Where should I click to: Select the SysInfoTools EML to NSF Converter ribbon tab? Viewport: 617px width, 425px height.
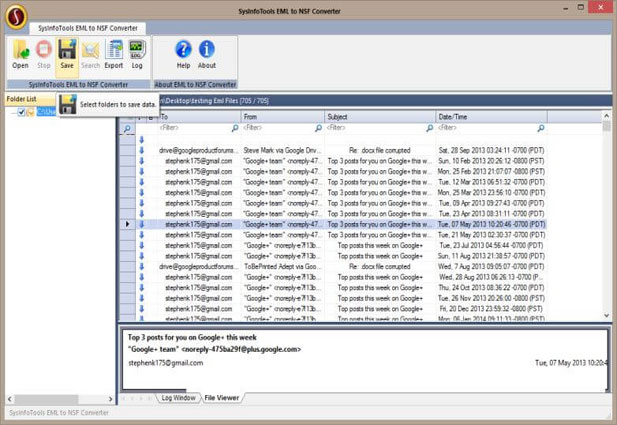(88, 28)
